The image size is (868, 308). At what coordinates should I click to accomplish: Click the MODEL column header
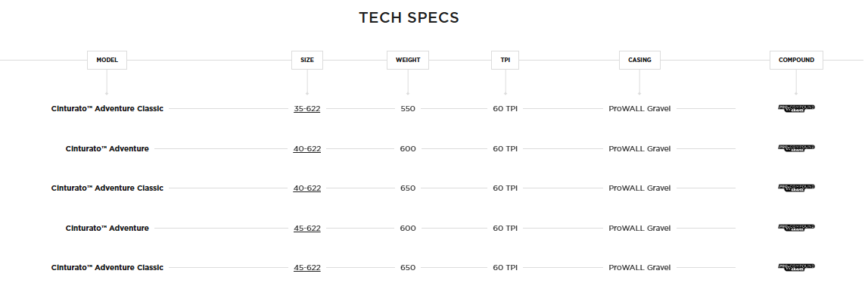(107, 60)
